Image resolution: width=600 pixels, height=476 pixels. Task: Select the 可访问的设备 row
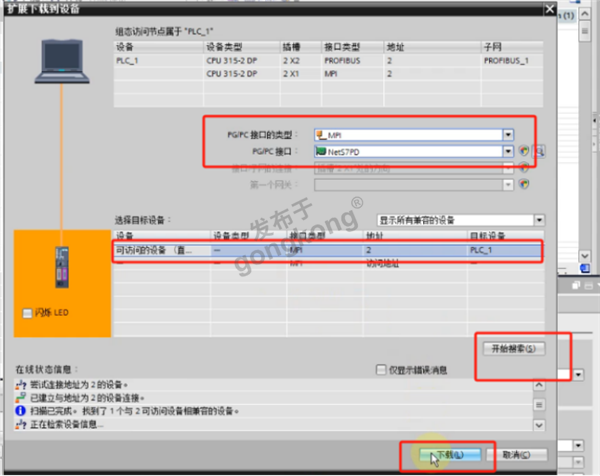(328, 250)
